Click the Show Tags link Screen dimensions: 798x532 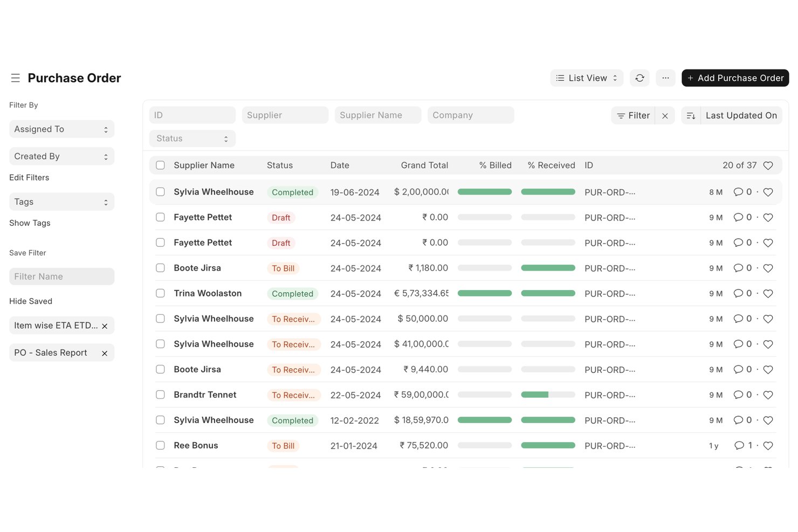pos(30,223)
